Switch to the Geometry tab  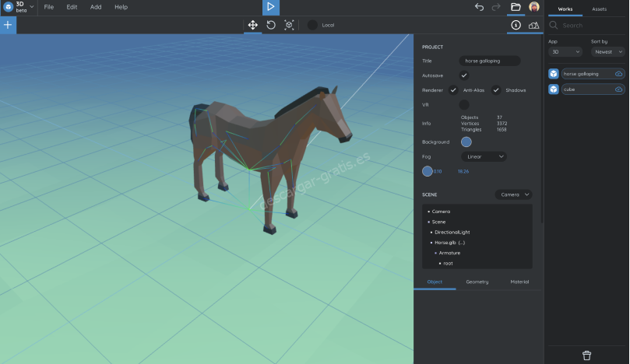coord(477,282)
